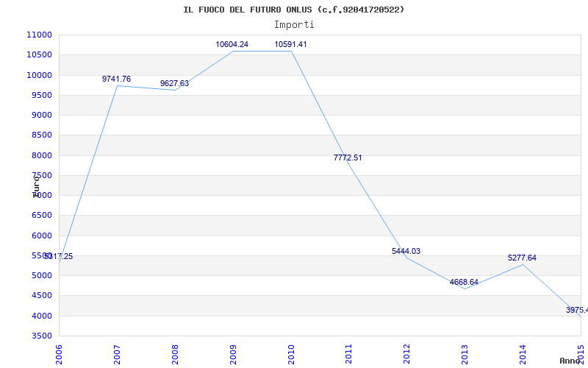This screenshot has height=368, width=588.
Task: Click the 2014 x-axis year label
Action: 523,354
